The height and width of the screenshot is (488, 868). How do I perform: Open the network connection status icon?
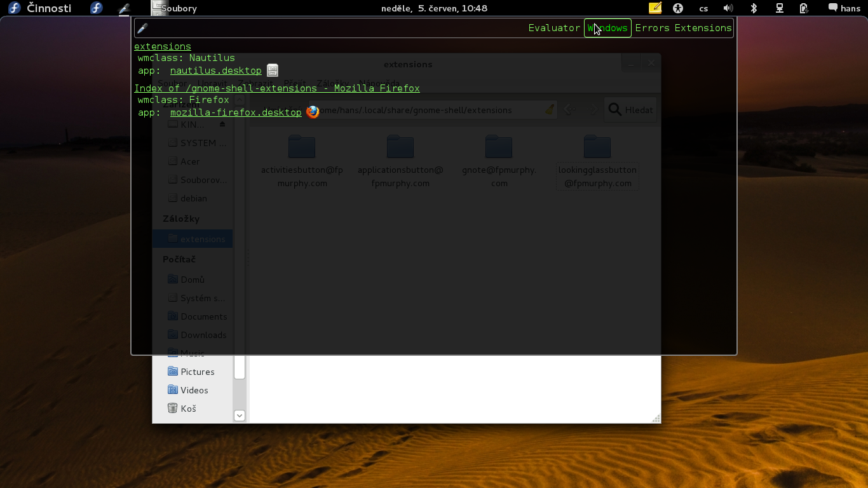point(779,8)
